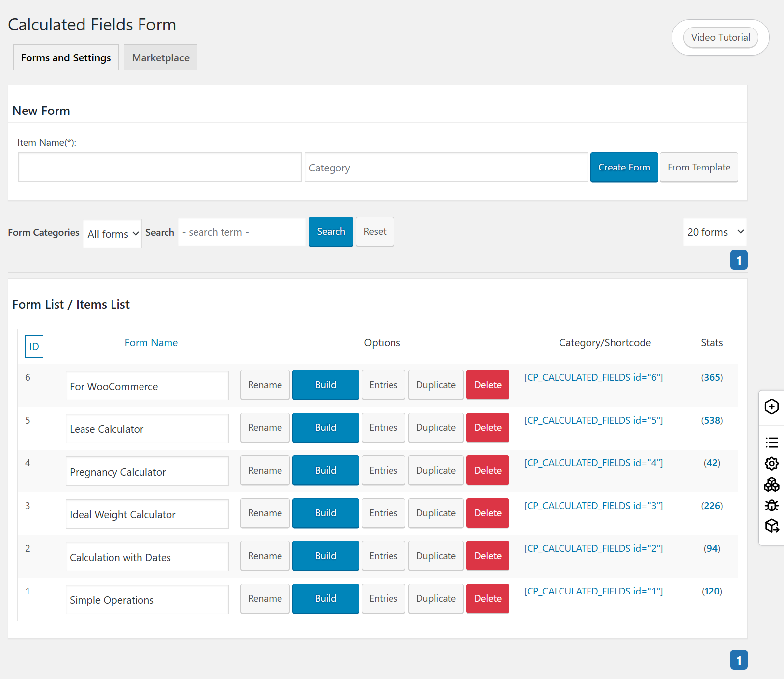Viewport: 784px width, 679px height.
Task: Open stats link 365 for For WooCommerce
Action: coord(712,377)
